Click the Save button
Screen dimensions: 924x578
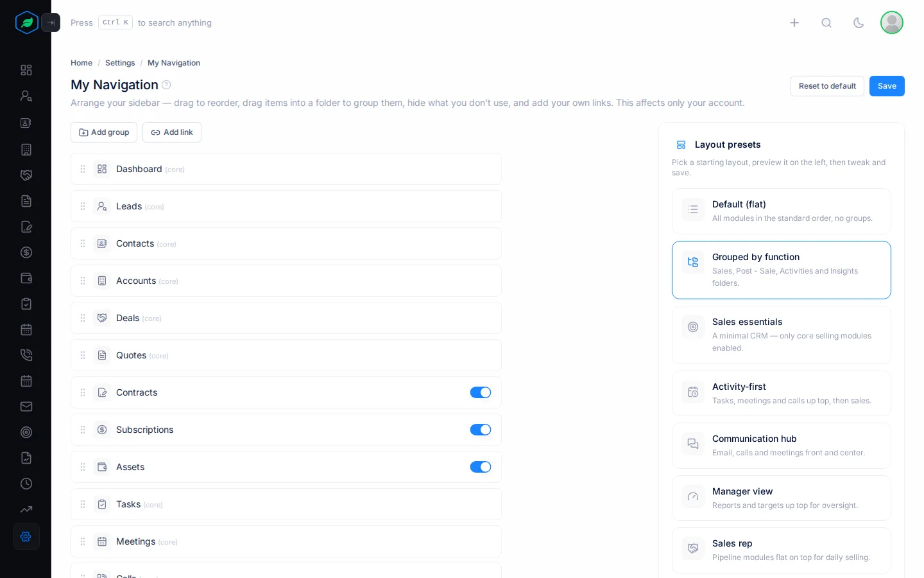[x=887, y=86]
